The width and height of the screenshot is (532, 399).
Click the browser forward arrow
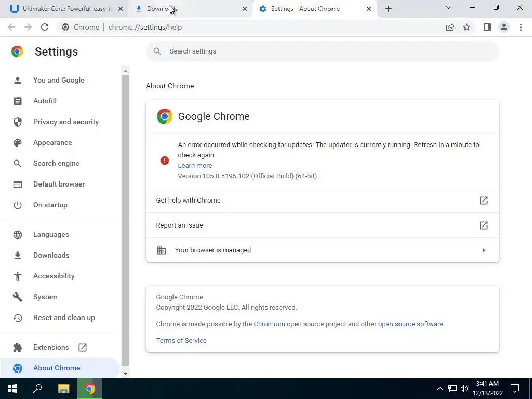tap(28, 27)
